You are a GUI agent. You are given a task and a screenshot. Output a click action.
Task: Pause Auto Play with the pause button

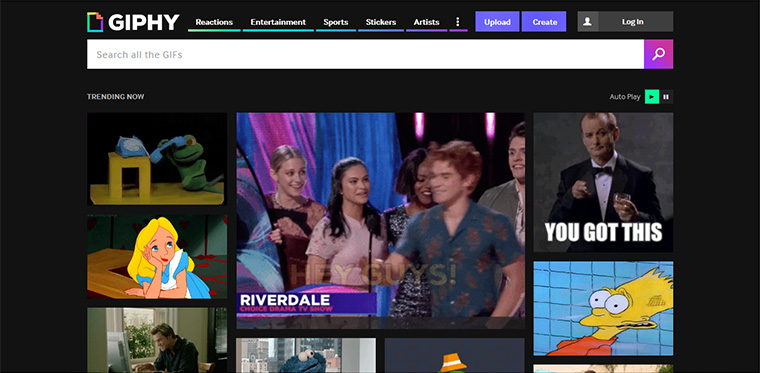[x=666, y=97]
